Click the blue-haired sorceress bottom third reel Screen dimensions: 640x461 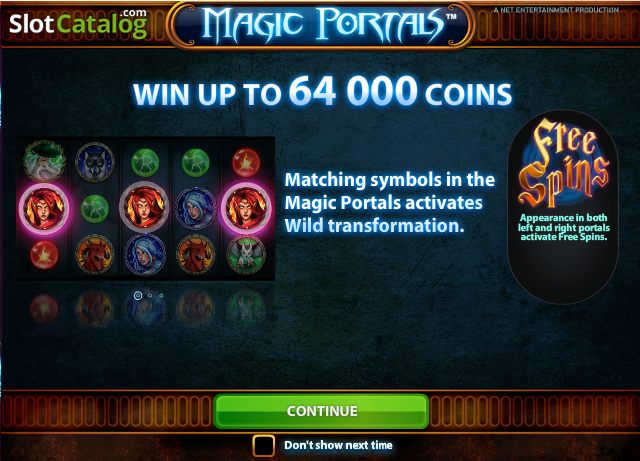[145, 254]
